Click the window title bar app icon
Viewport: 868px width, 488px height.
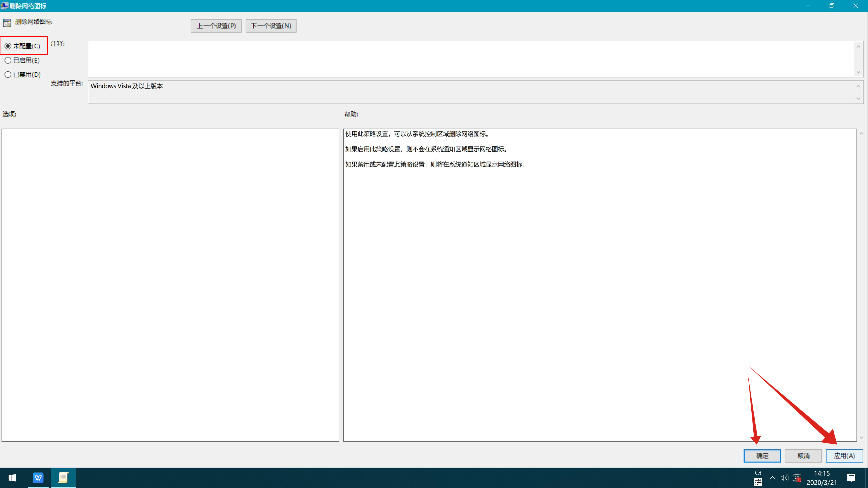click(x=4, y=6)
